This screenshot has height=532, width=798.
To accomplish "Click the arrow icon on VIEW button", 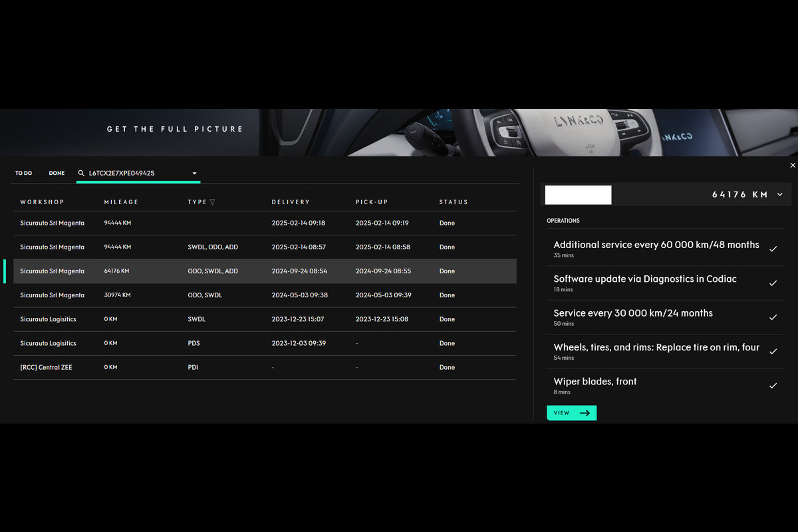I will pyautogui.click(x=585, y=413).
